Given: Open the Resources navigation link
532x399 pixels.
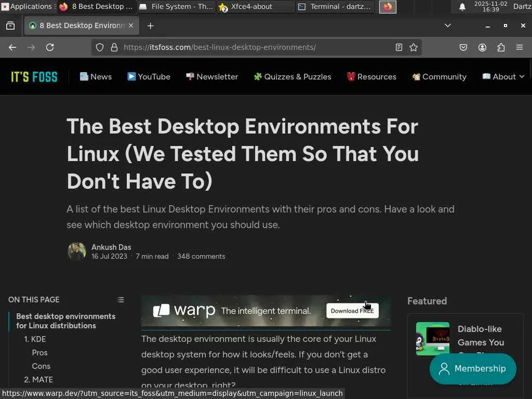Looking at the screenshot, I should 371,77.
